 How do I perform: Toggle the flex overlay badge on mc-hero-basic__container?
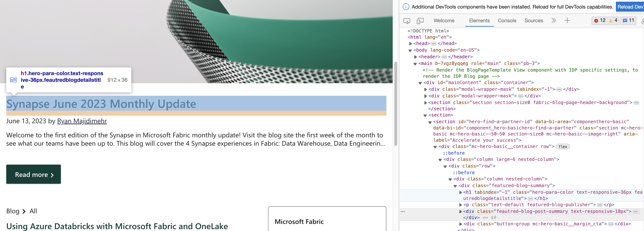tap(563, 147)
